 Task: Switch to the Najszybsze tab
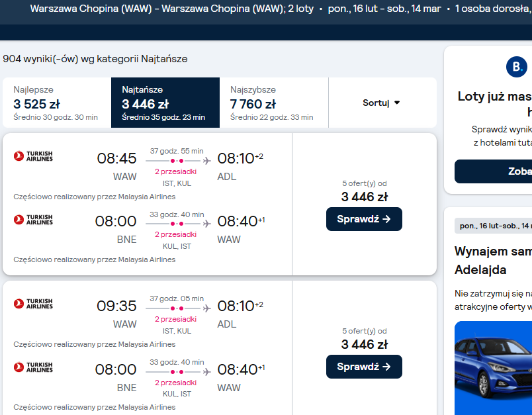tap(274, 103)
